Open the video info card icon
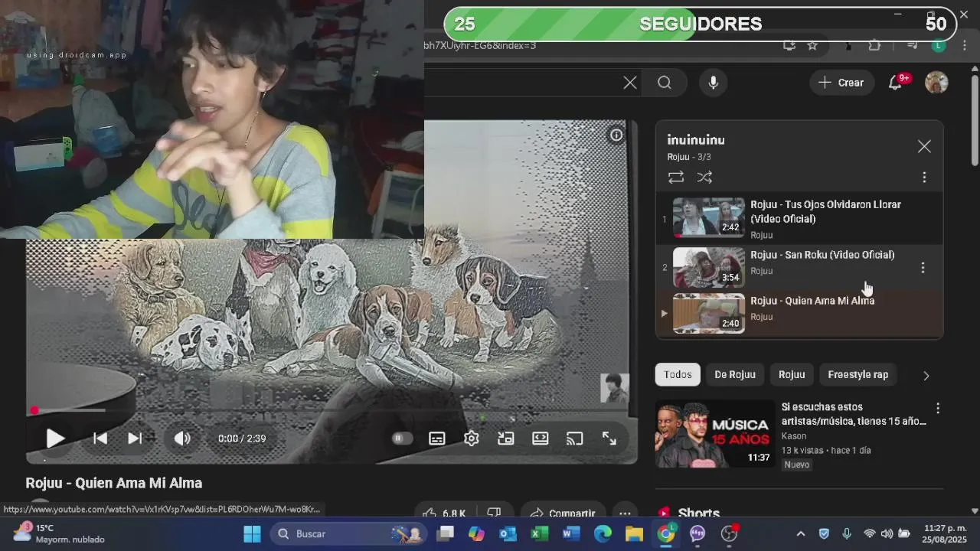 pos(616,135)
